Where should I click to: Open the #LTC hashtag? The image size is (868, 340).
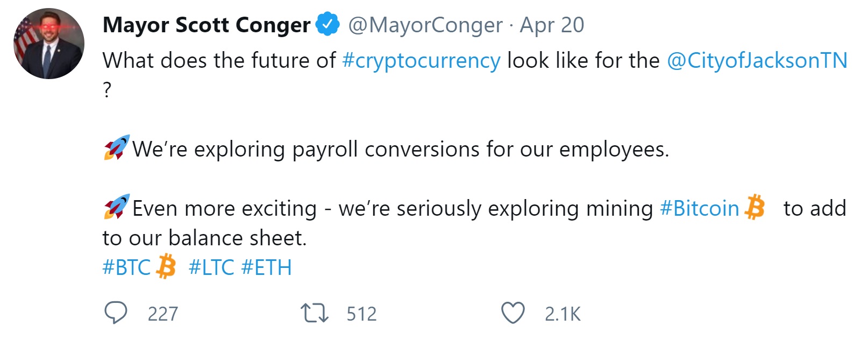pos(211,267)
